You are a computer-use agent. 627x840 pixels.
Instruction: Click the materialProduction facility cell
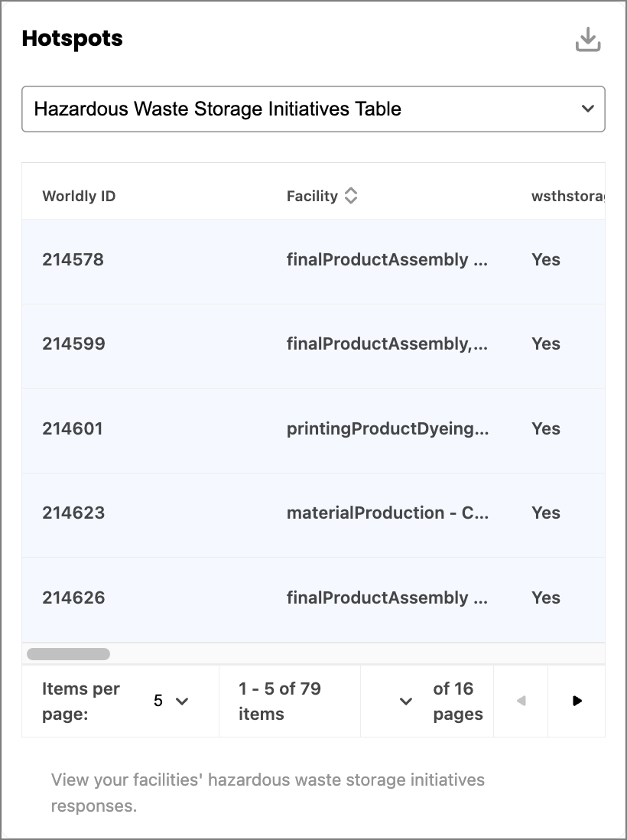point(388,513)
